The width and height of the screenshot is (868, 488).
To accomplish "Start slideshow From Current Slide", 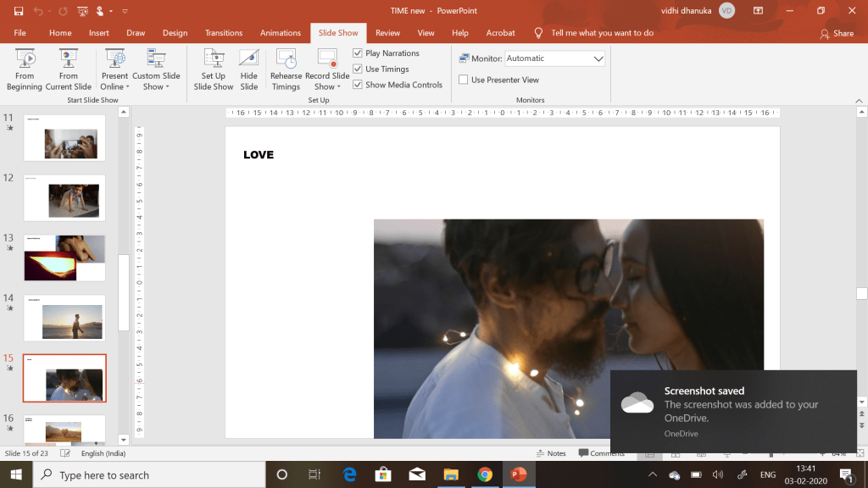I will tap(69, 69).
